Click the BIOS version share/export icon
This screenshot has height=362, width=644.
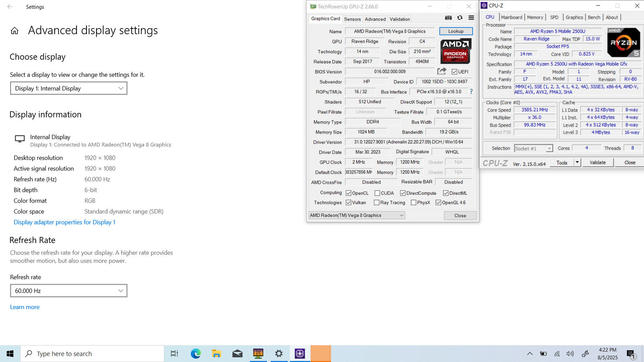442,71
